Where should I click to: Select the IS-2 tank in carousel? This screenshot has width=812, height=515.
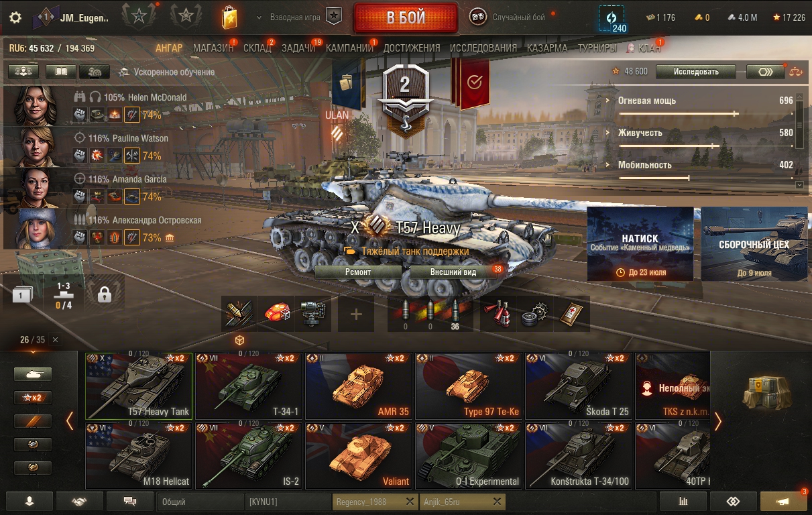tap(249, 455)
